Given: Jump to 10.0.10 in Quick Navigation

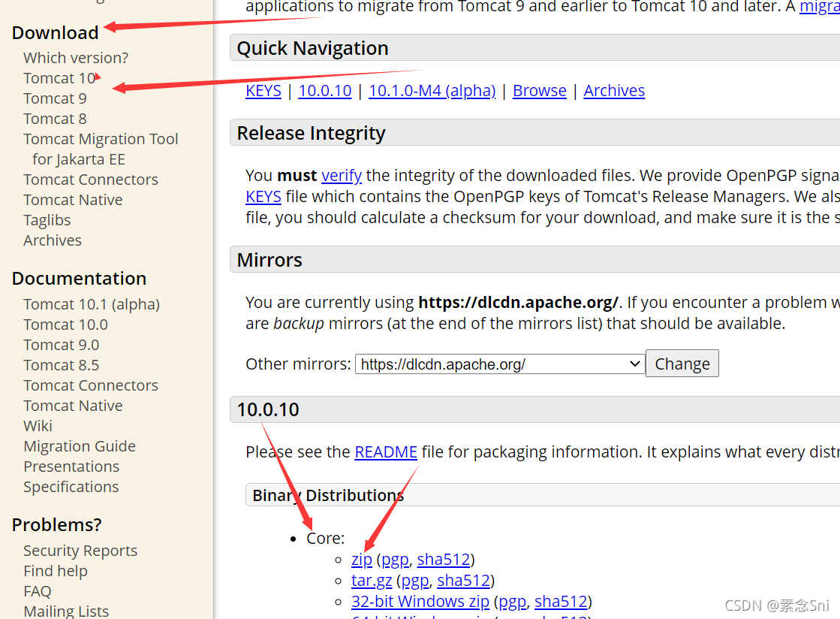Looking at the screenshot, I should [x=324, y=91].
